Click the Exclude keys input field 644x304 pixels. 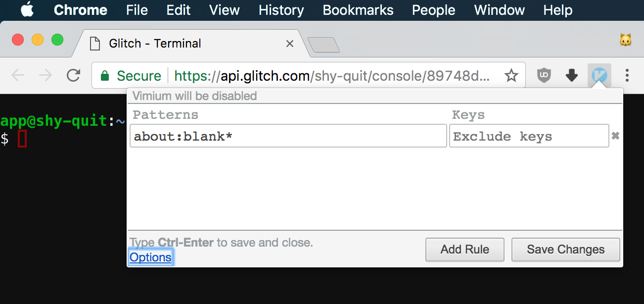(x=529, y=136)
